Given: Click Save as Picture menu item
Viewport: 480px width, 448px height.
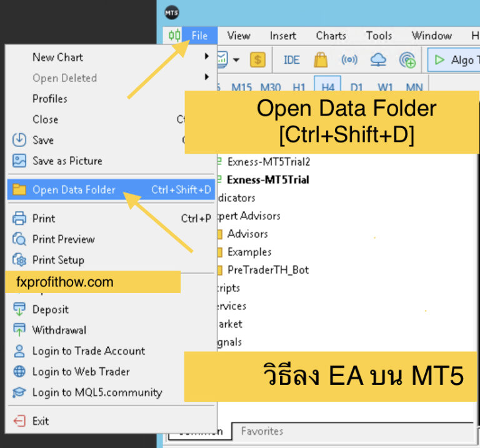Looking at the screenshot, I should (x=67, y=161).
